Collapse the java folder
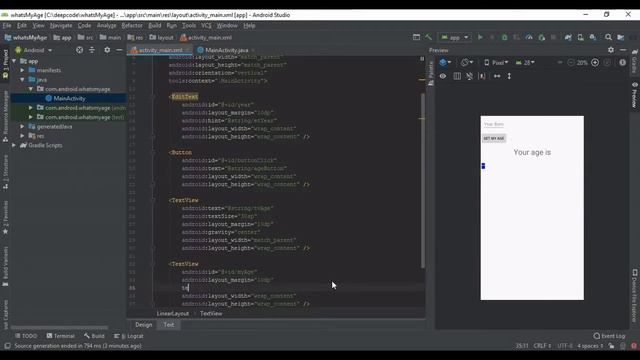Viewport: 640px width, 360px height. [22, 80]
